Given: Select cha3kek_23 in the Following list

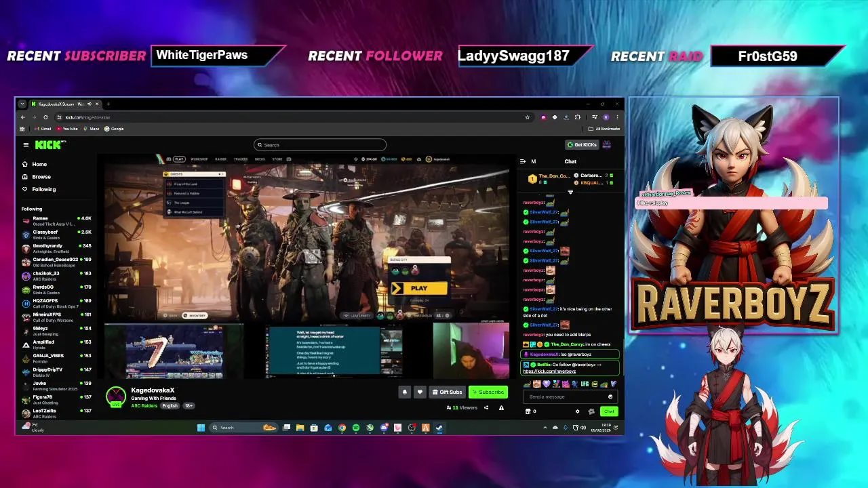Looking at the screenshot, I should (57, 276).
